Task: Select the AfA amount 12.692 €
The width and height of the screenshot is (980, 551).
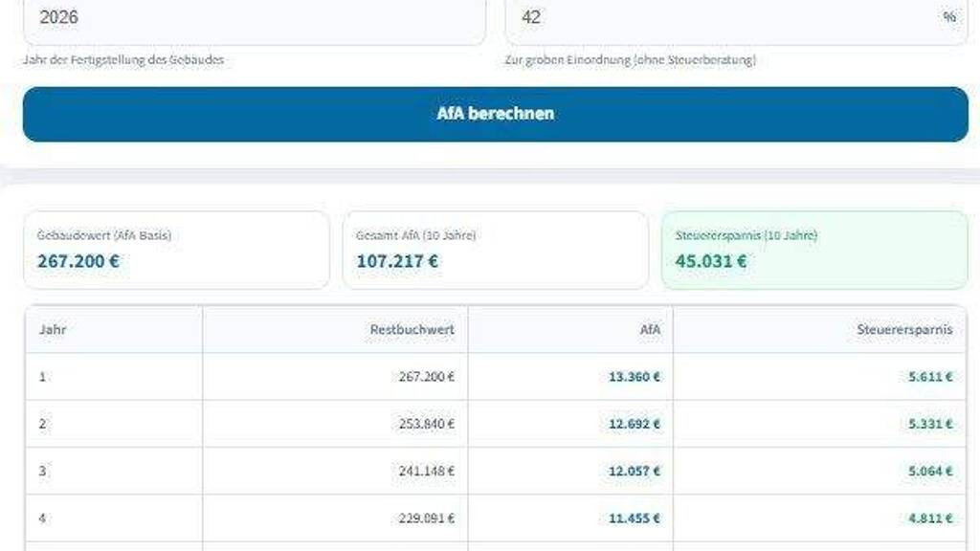Action: click(634, 424)
